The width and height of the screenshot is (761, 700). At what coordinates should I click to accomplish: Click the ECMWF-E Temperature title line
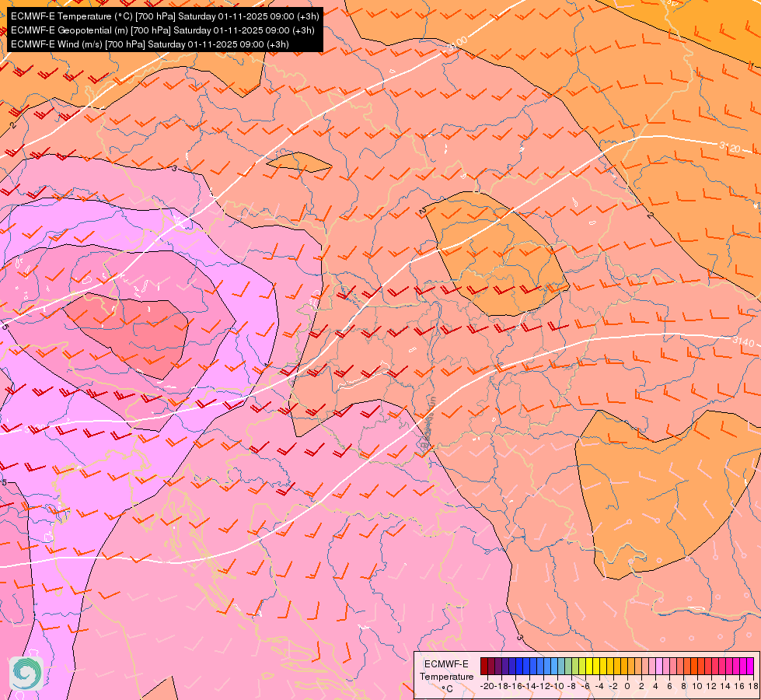165,16
